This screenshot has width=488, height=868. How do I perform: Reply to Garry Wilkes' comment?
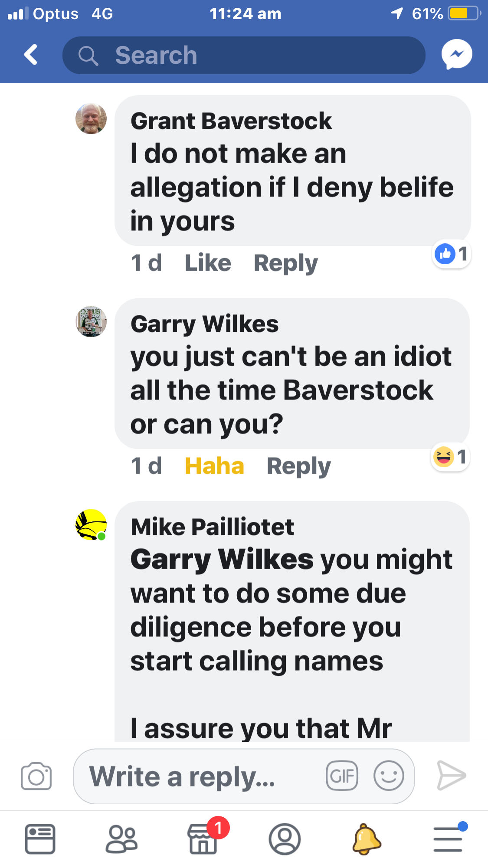tap(298, 466)
